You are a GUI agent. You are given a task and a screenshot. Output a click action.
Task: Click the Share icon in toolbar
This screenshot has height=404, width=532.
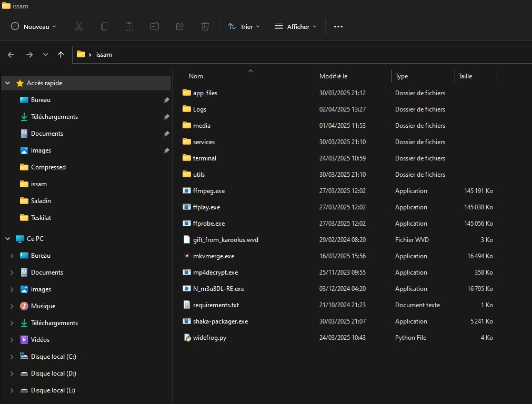click(180, 26)
